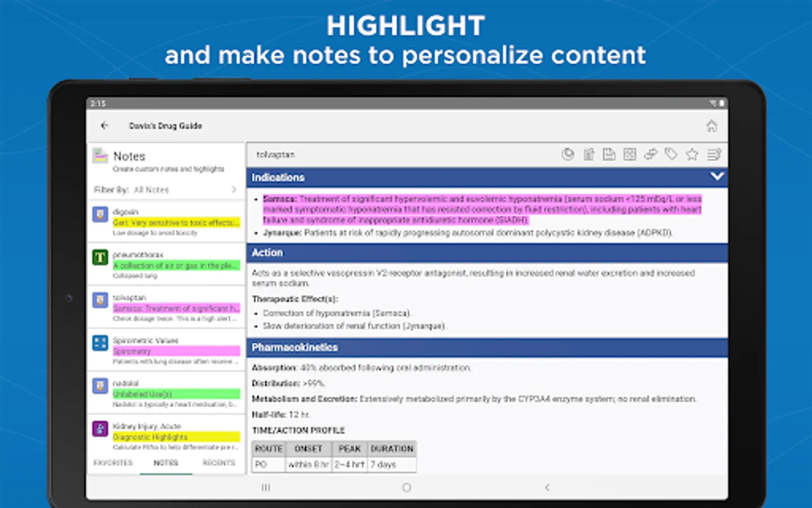Click the Pharmacokinetics section header
The image size is (812, 508).
487,348
